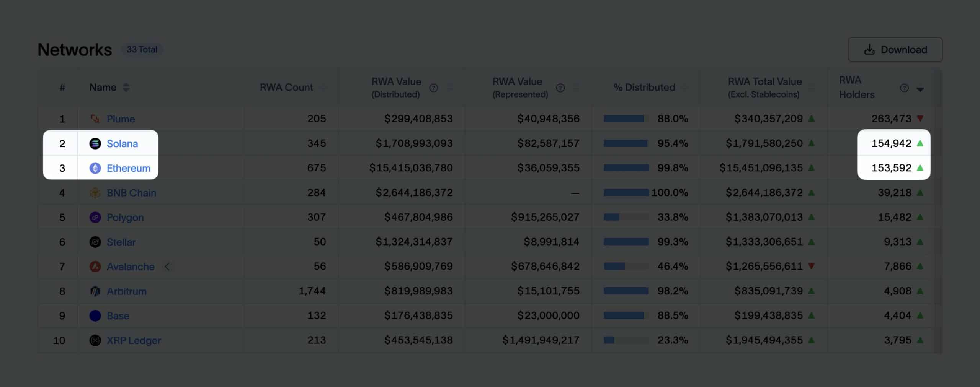Click the BNB Chain logo icon
Screen dimensions: 980x387
95,193
